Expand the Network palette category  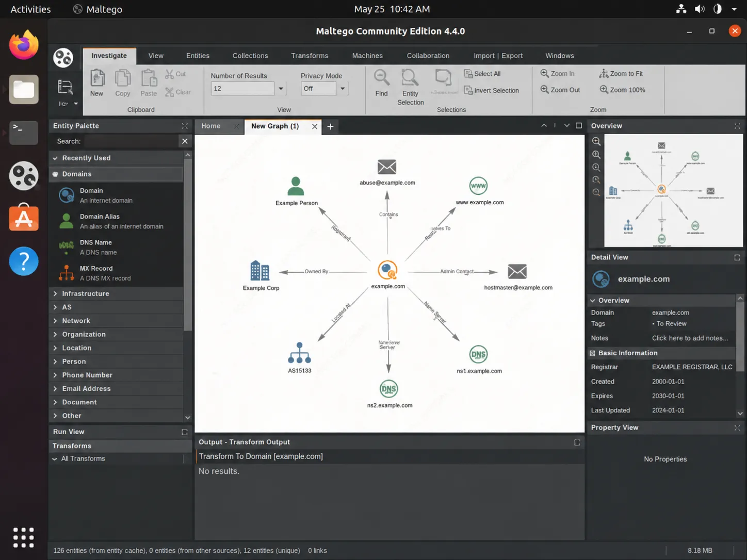coord(55,321)
